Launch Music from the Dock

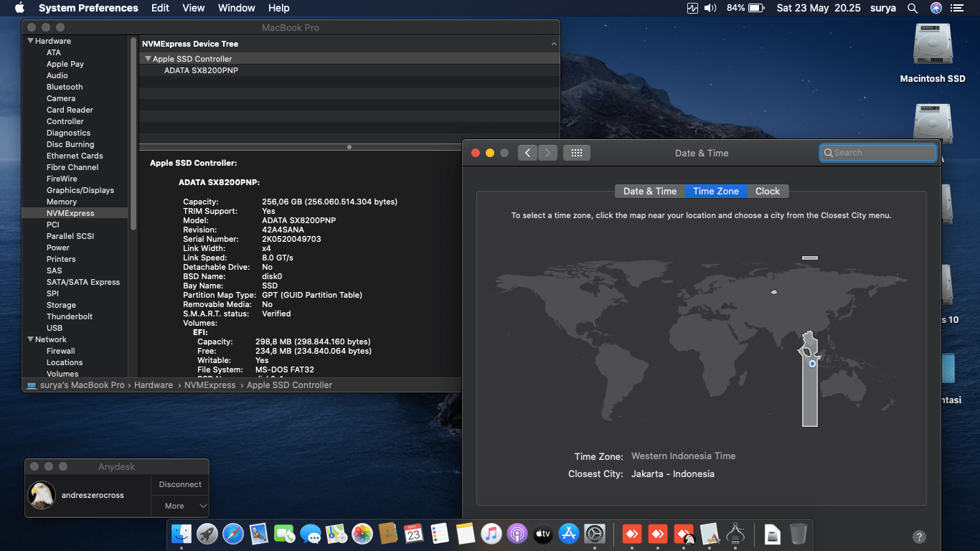pos(491,533)
